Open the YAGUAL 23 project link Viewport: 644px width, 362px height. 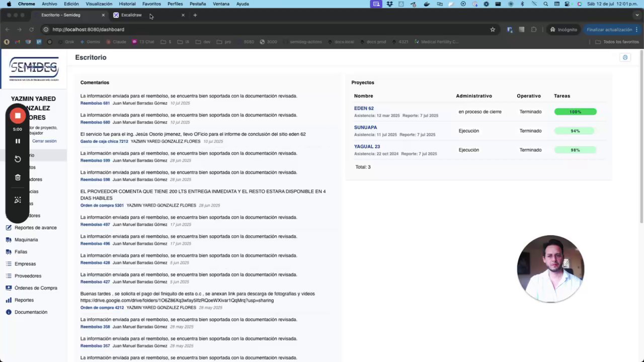(367, 147)
